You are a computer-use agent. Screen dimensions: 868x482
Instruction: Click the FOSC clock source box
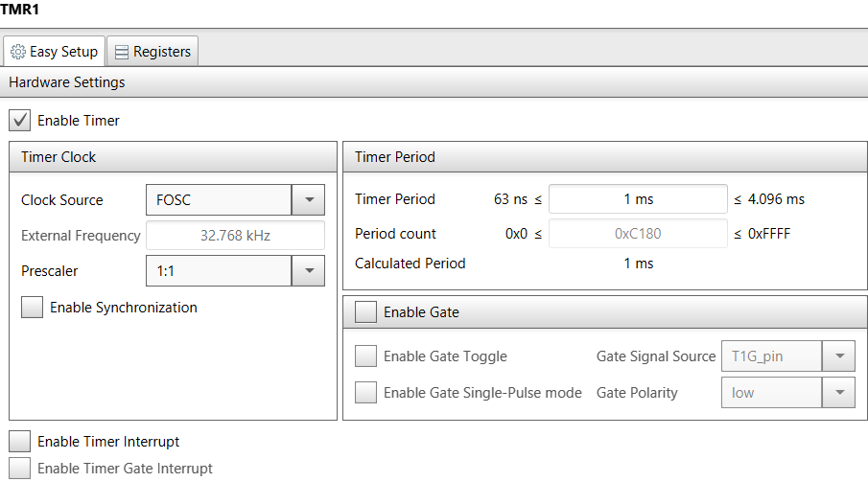(218, 200)
